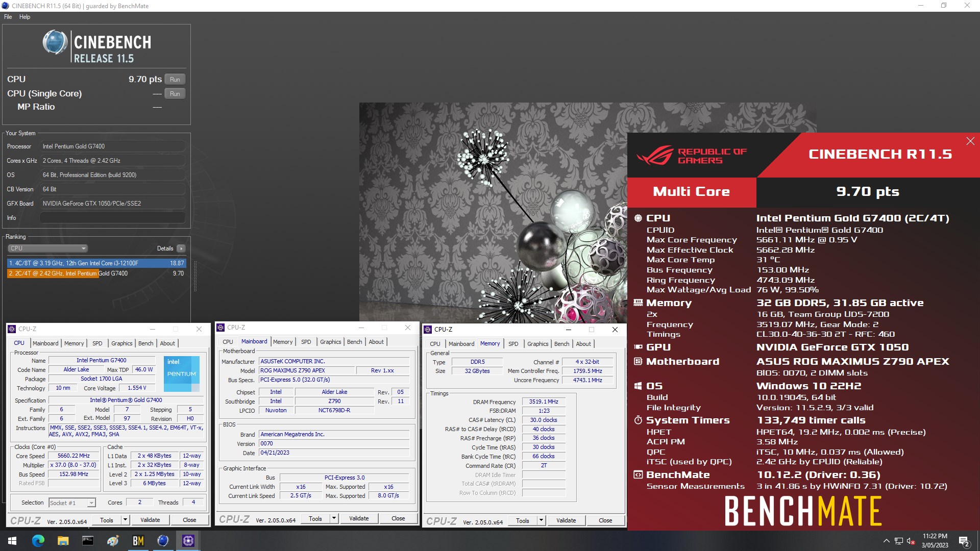Select the Core i3-12100F ranking row
Viewport: 980px width, 551px height.
[x=96, y=263]
